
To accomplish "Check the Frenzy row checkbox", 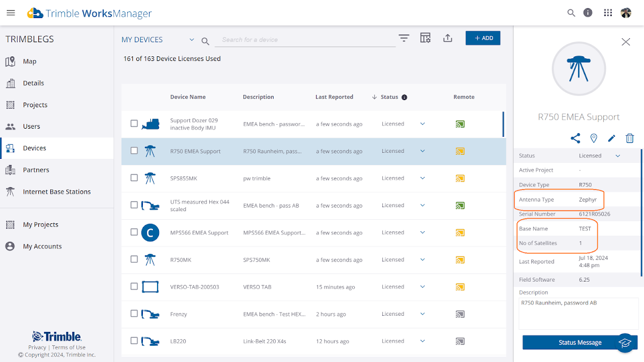I will click(134, 313).
